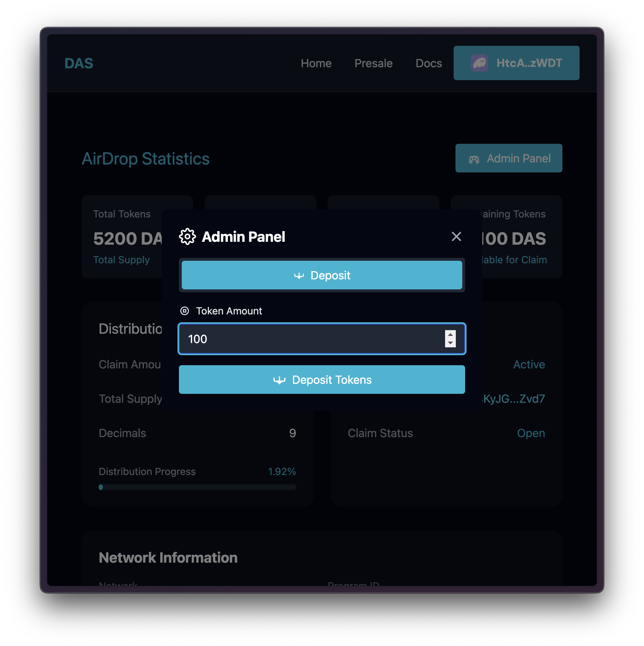
Task: Click the gamepad icon beside Admin Panel
Action: point(474,159)
